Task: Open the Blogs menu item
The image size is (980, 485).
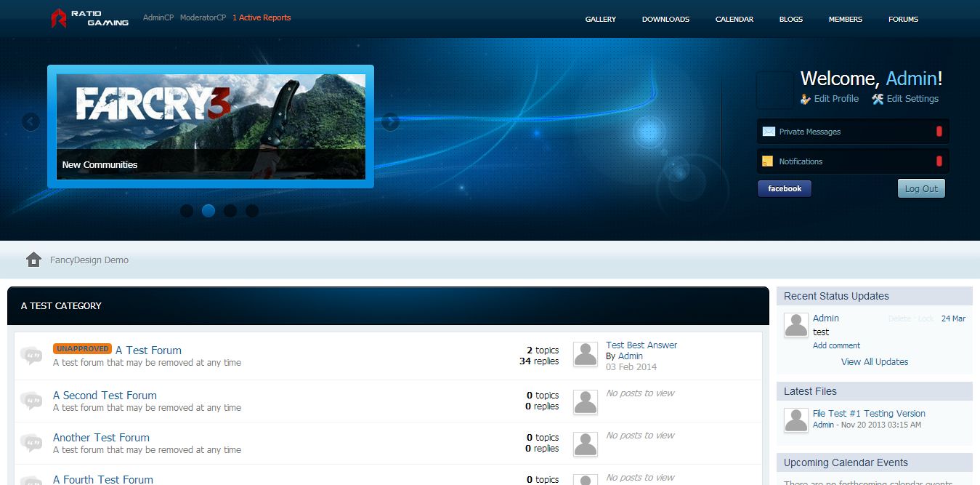Action: pos(791,19)
